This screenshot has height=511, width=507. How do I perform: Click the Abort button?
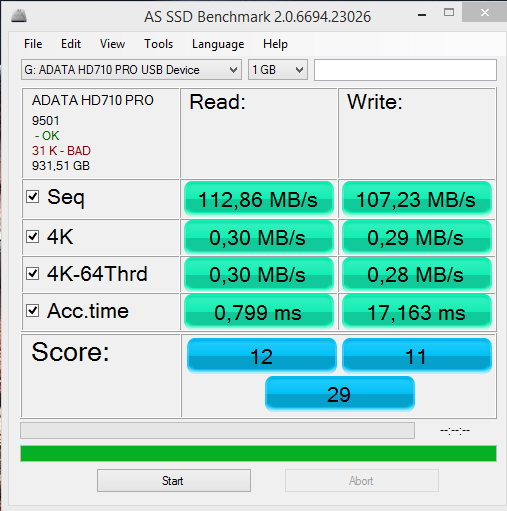coord(362,481)
